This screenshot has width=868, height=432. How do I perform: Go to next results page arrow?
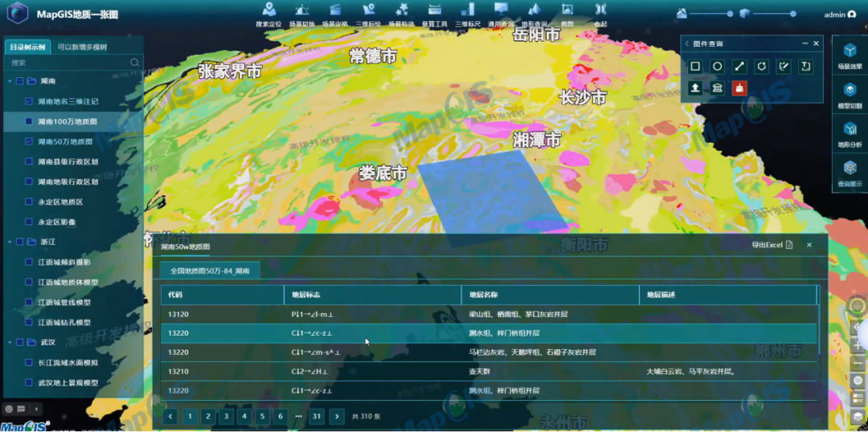(x=336, y=417)
